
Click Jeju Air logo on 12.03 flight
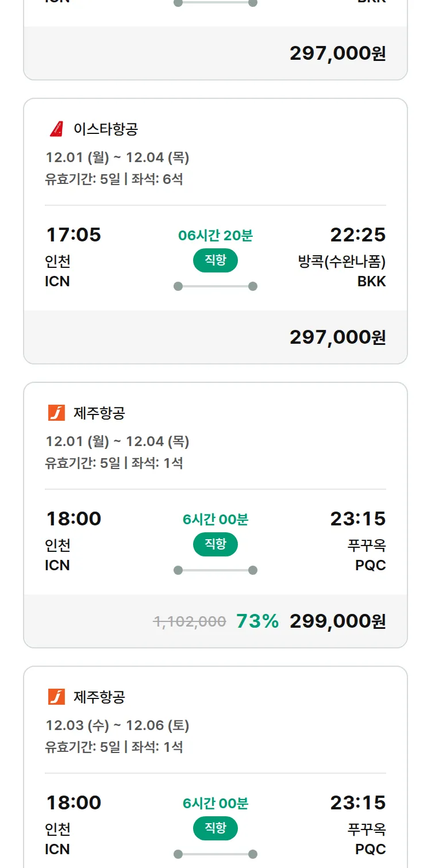(56, 697)
